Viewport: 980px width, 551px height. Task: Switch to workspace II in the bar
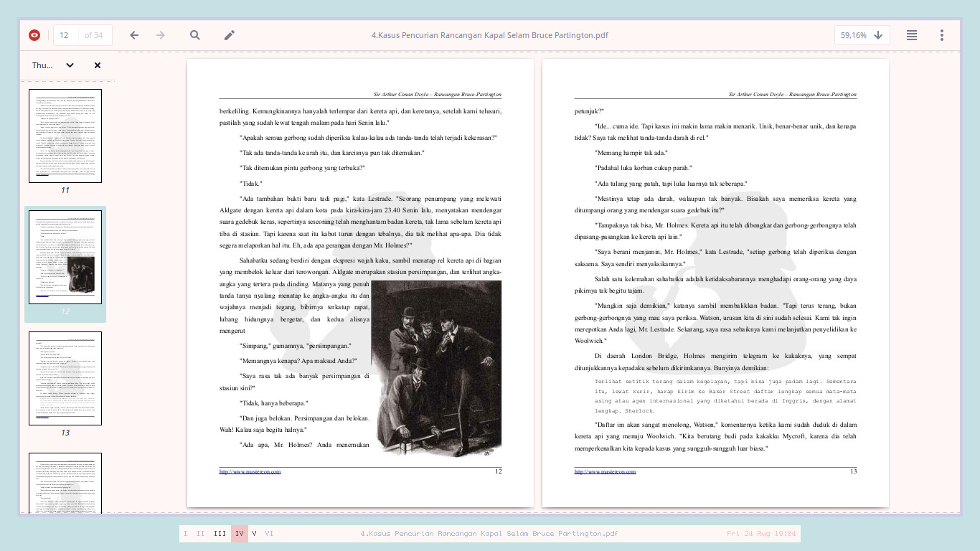point(201,534)
